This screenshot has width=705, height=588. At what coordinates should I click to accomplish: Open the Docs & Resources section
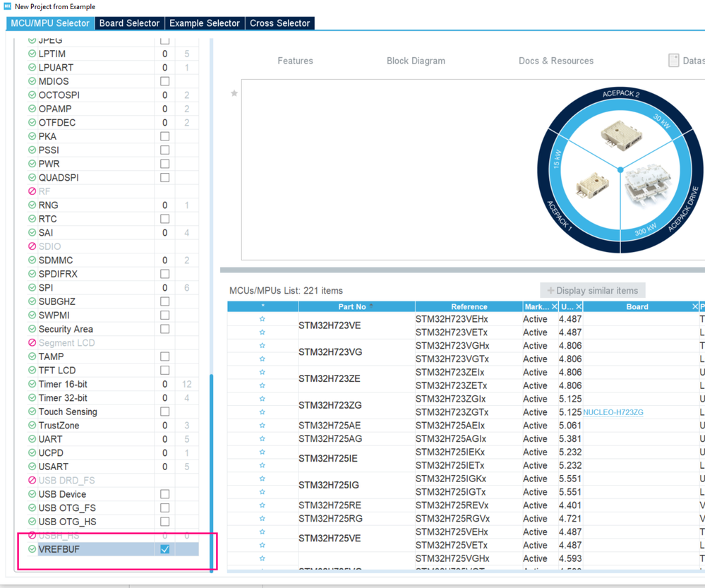click(x=555, y=61)
